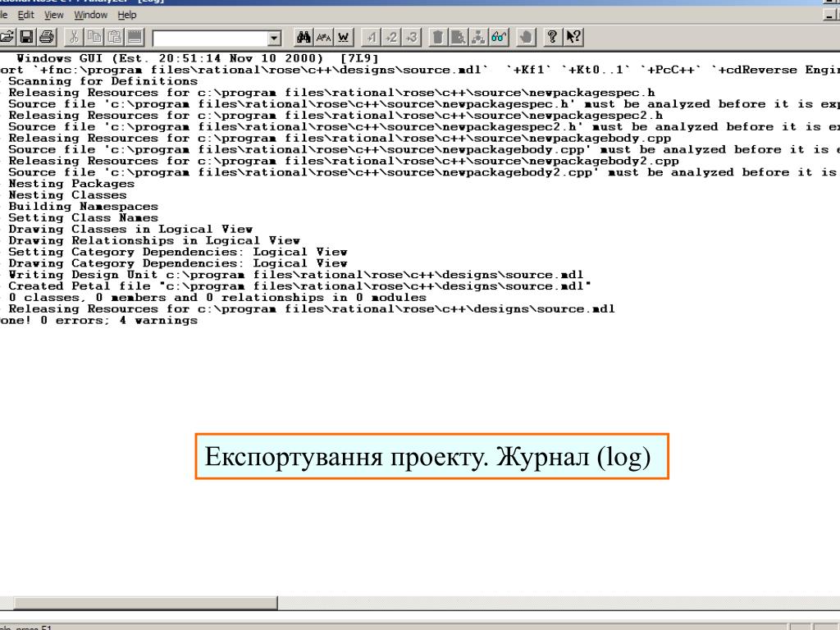Click 'Source file' warning for newpackagebody.cpp
The image size is (840, 630).
coord(424,150)
